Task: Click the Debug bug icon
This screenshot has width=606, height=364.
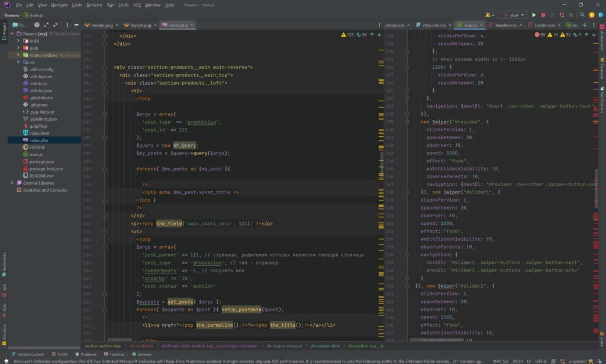Action: click(543, 15)
